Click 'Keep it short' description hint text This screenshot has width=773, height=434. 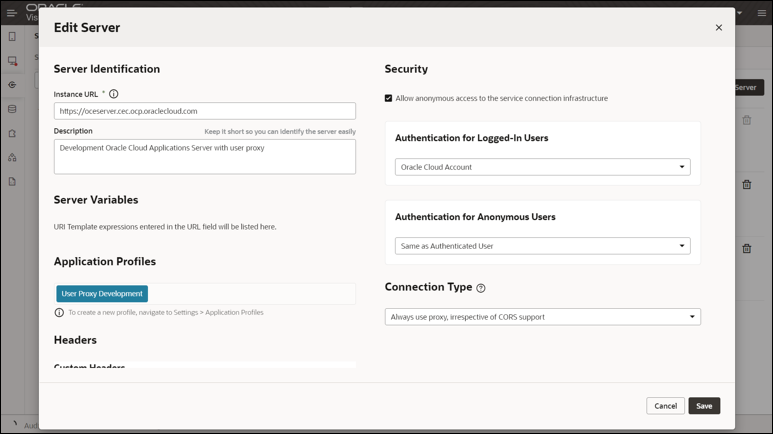[280, 132]
